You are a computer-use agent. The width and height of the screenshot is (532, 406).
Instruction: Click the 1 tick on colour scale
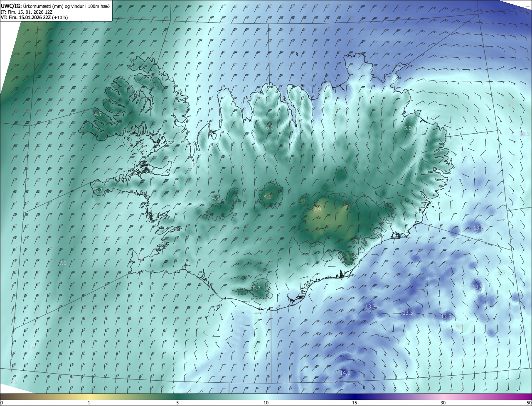(x=89, y=403)
